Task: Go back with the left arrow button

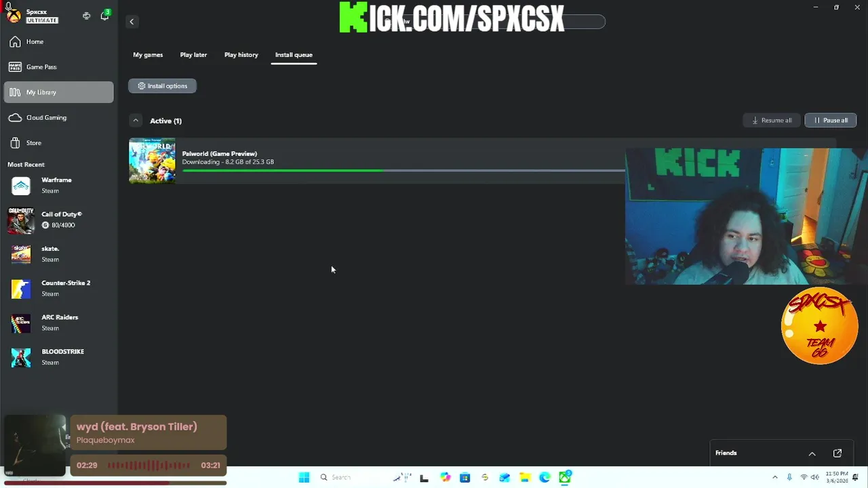Action: click(x=132, y=22)
